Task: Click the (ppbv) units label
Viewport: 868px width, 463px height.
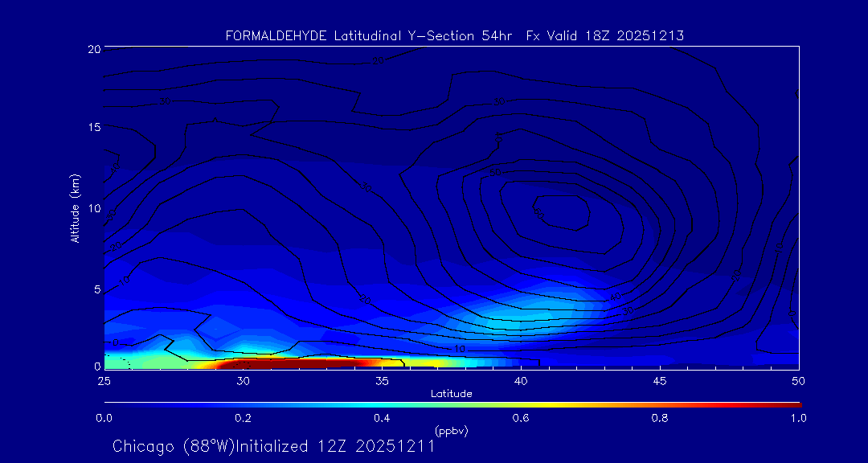Action: [451, 431]
